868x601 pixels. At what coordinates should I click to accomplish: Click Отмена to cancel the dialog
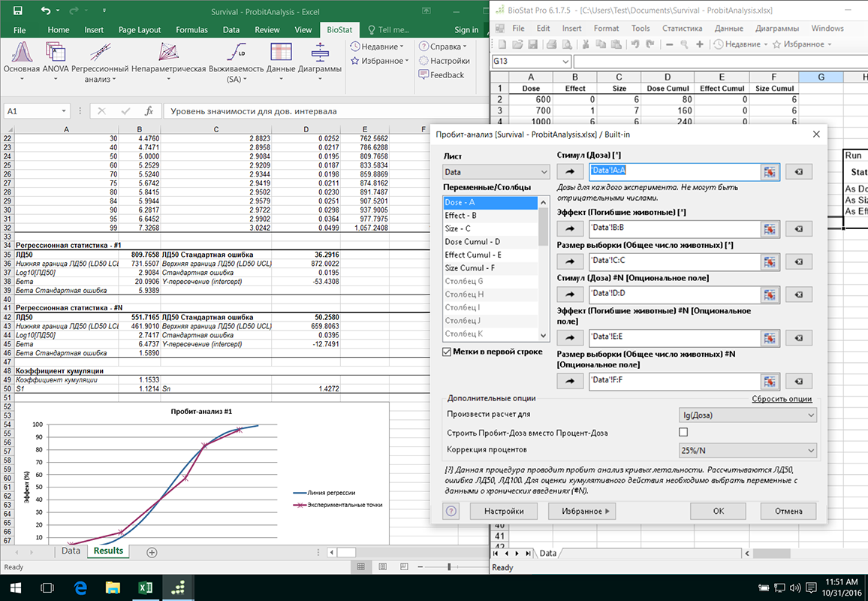pyautogui.click(x=788, y=511)
